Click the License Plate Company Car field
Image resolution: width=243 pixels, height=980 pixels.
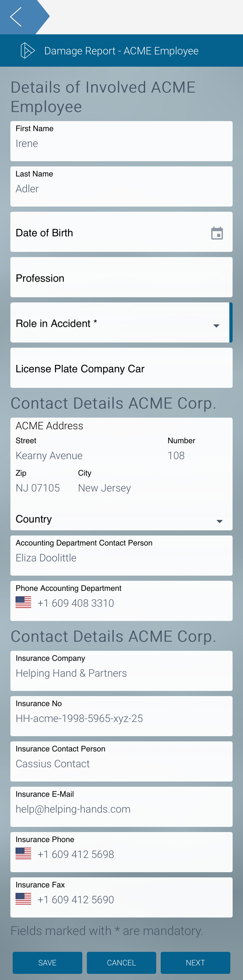click(121, 368)
